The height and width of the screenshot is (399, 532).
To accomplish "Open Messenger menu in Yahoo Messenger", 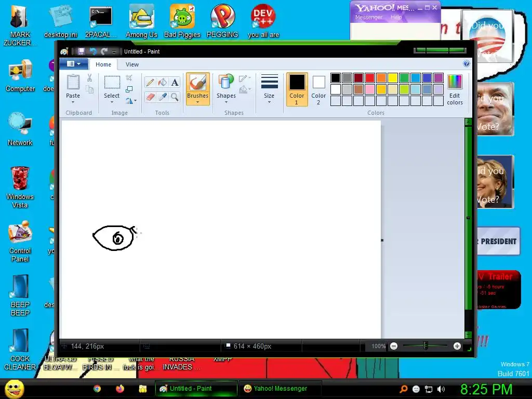I will tap(368, 17).
